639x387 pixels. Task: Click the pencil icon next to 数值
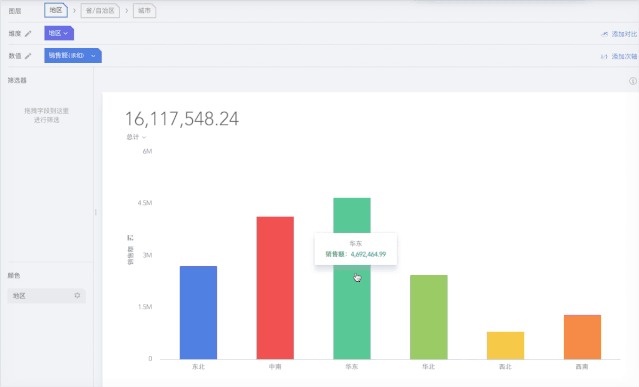click(28, 56)
